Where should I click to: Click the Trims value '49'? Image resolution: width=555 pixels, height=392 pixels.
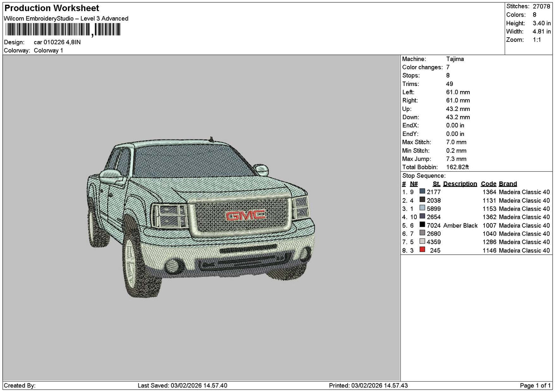pyautogui.click(x=449, y=84)
